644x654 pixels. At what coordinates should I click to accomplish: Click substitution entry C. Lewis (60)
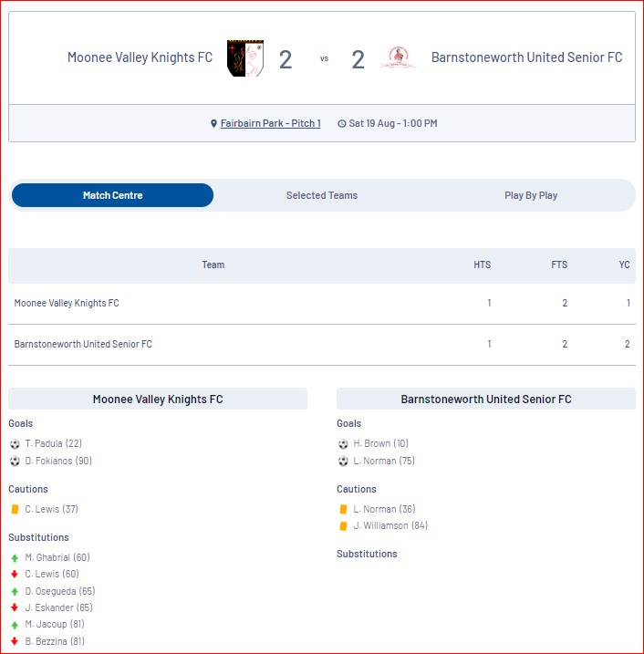(x=52, y=574)
